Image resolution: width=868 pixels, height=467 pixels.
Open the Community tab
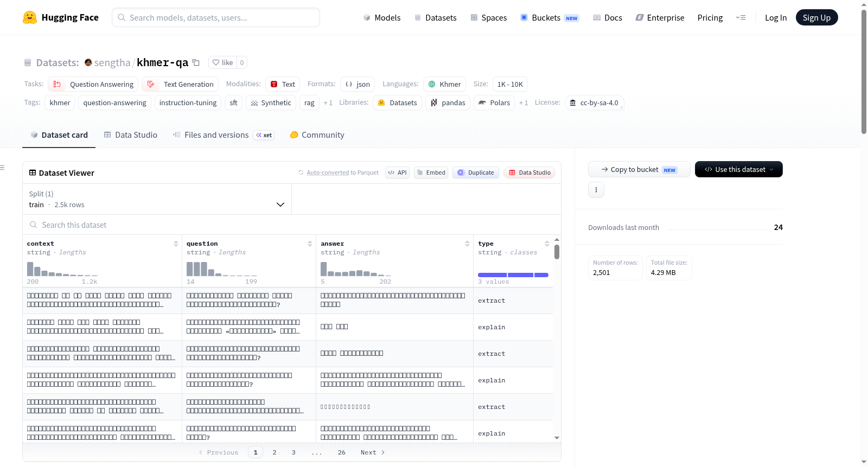point(317,135)
